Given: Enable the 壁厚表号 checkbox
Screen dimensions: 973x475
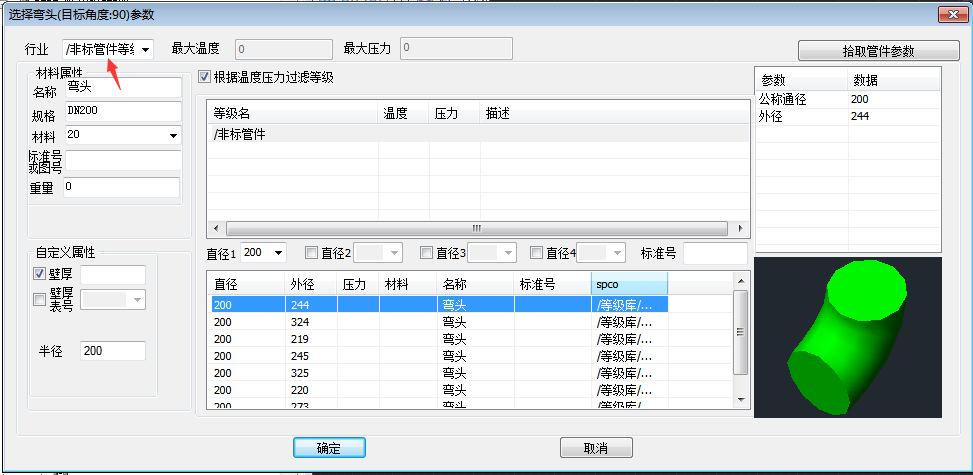Looking at the screenshot, I should click(39, 299).
